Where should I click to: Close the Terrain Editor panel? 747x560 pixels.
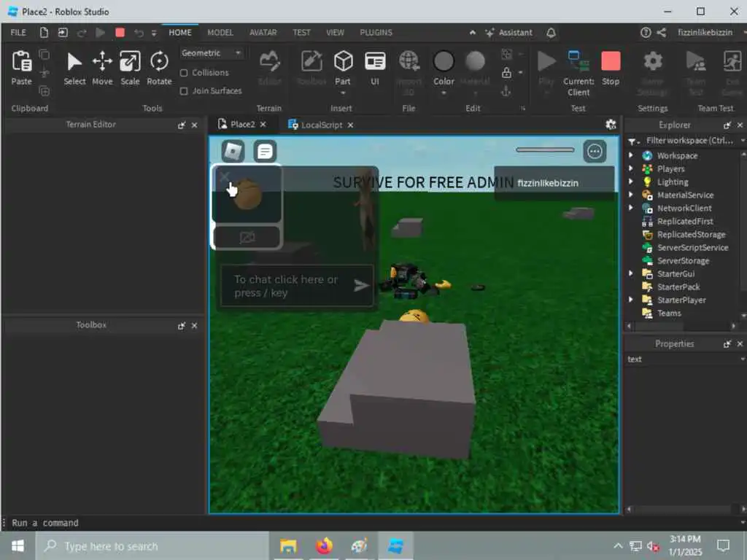coord(194,125)
